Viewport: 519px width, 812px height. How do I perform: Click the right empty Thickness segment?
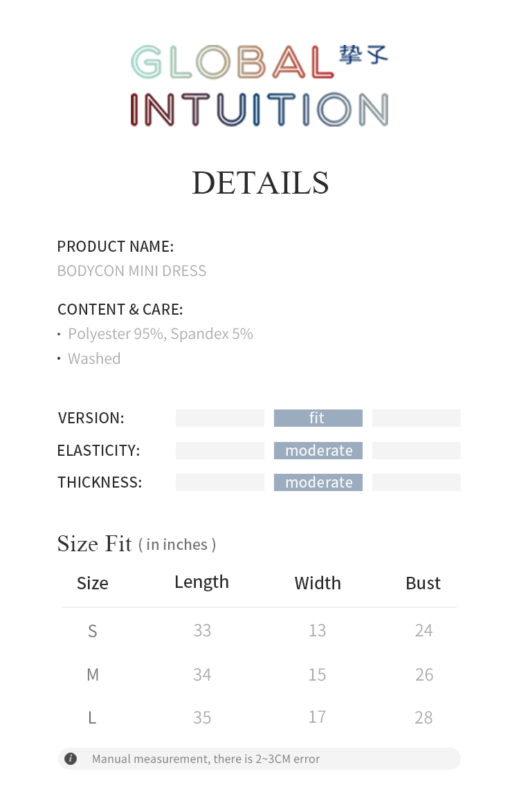tap(416, 482)
